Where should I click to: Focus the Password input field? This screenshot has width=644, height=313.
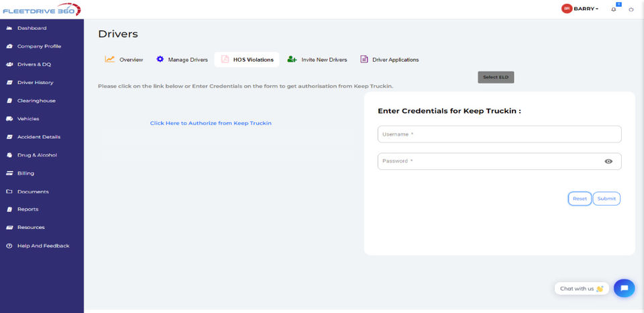coord(499,161)
